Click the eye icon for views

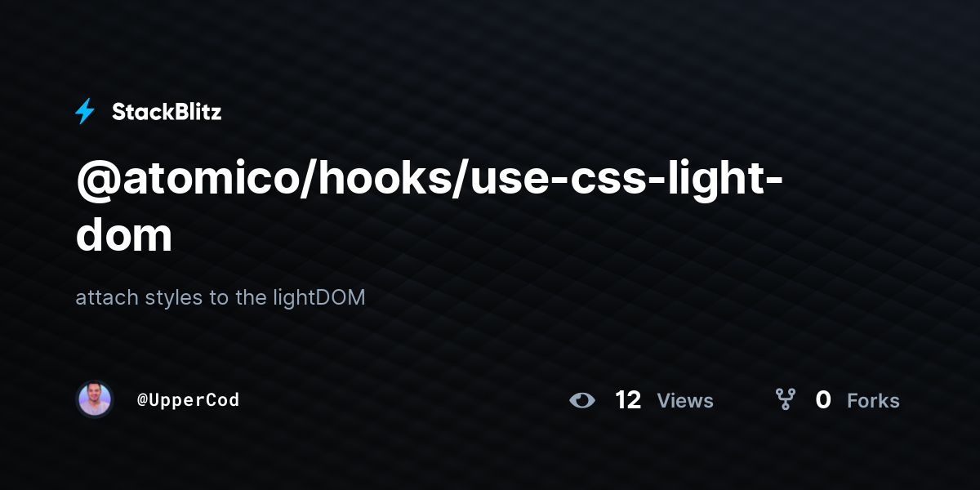point(582,400)
